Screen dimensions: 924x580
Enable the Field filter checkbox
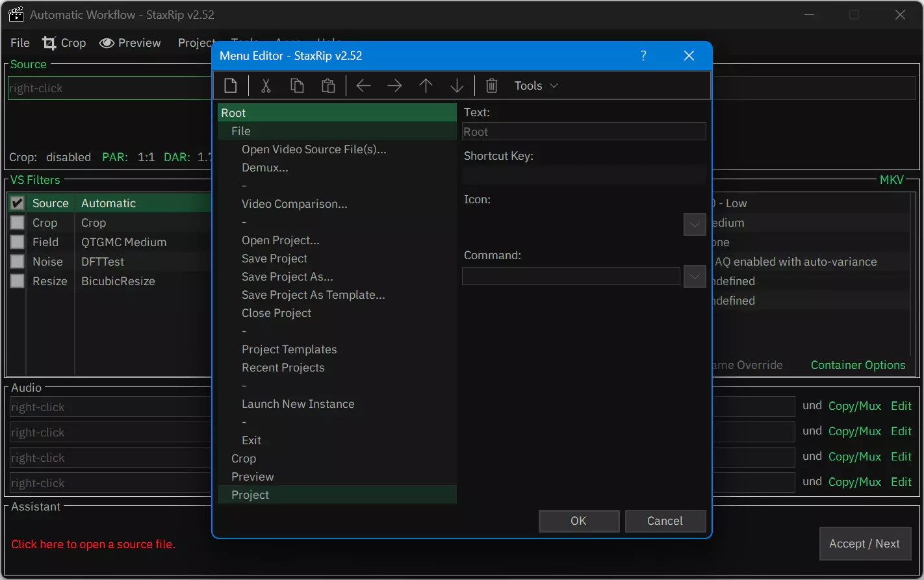[x=18, y=242]
